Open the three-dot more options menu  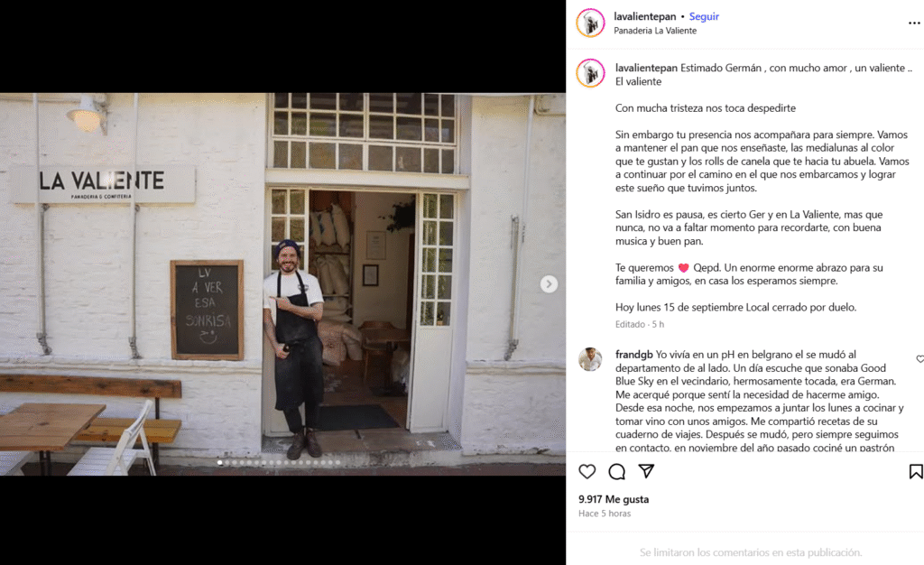tap(914, 23)
